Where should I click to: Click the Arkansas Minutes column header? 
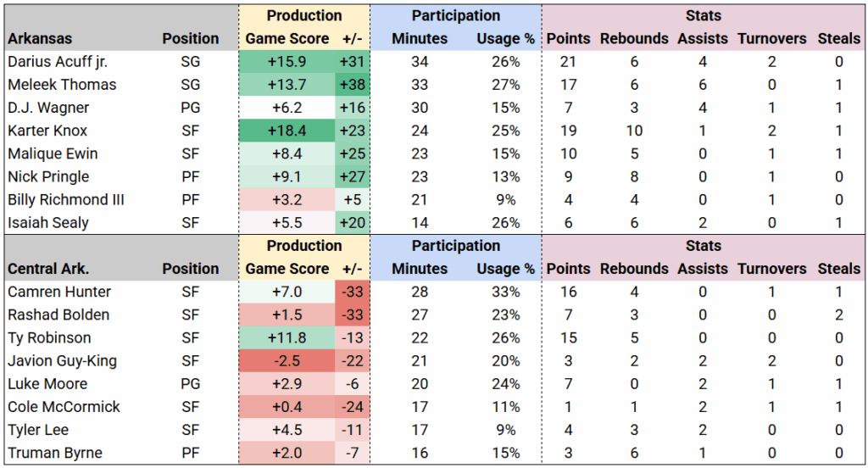coord(420,38)
